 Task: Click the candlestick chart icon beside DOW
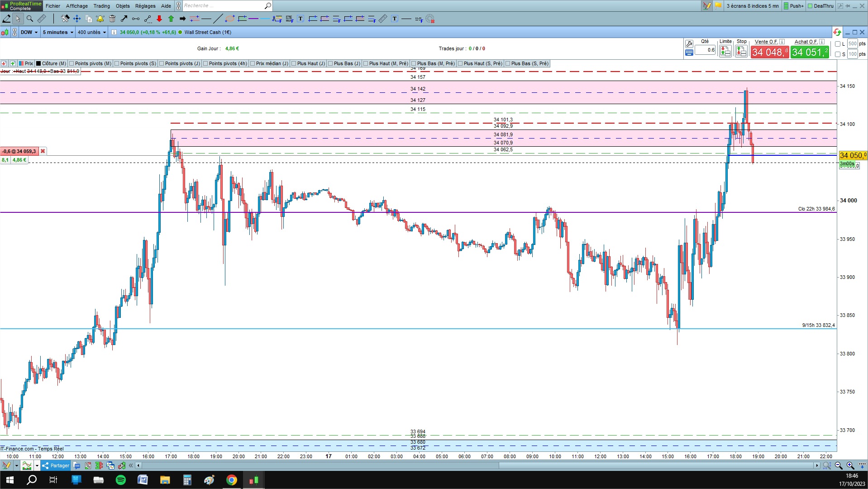(5, 32)
